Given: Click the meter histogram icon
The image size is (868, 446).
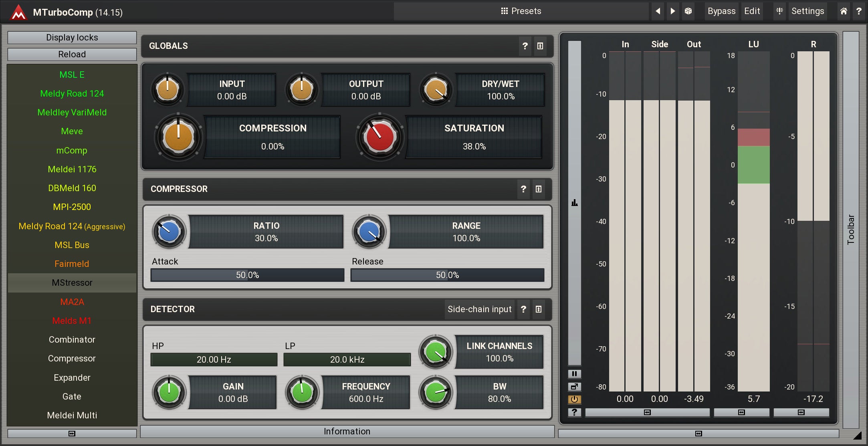Looking at the screenshot, I should [574, 203].
